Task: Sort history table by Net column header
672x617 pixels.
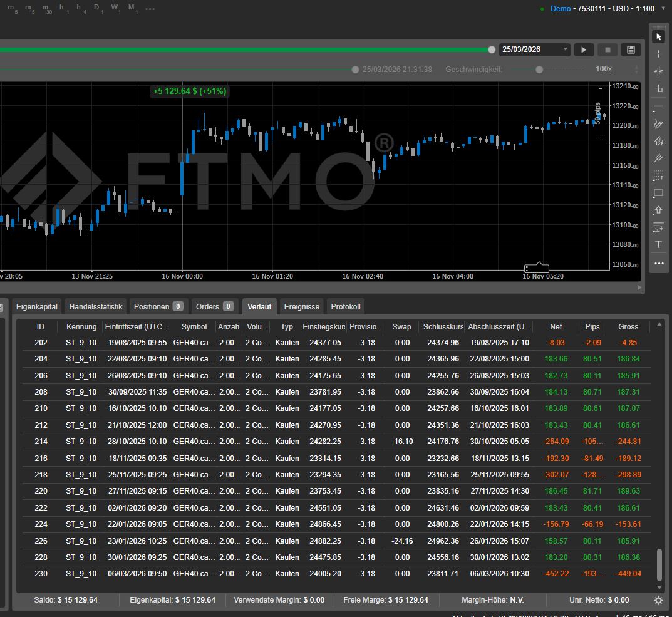Action: pyautogui.click(x=556, y=326)
